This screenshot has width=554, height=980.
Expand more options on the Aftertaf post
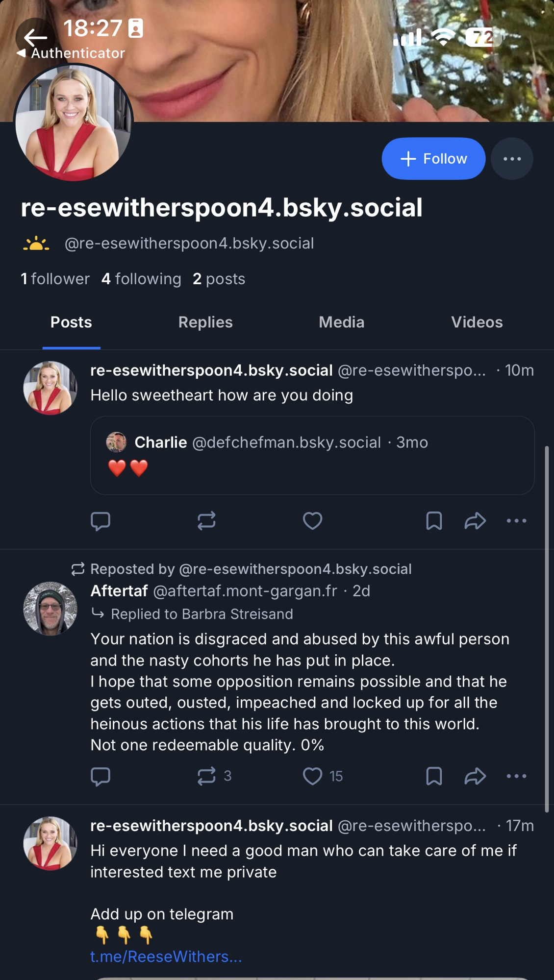tap(516, 776)
